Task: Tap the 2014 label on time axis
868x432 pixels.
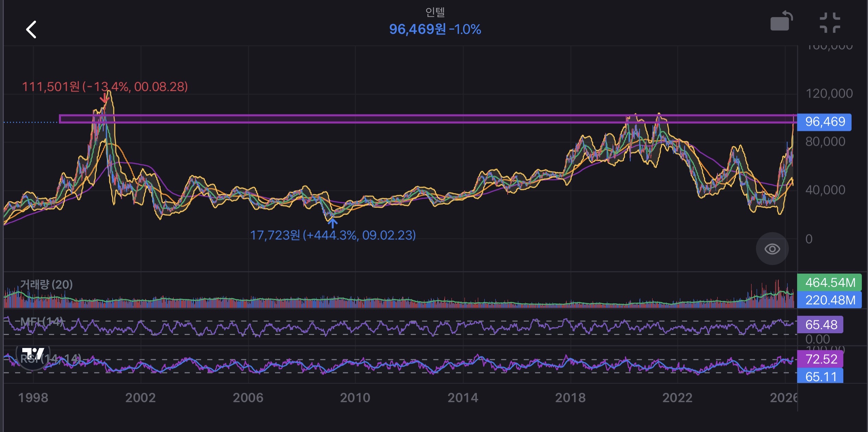Action: 463,398
